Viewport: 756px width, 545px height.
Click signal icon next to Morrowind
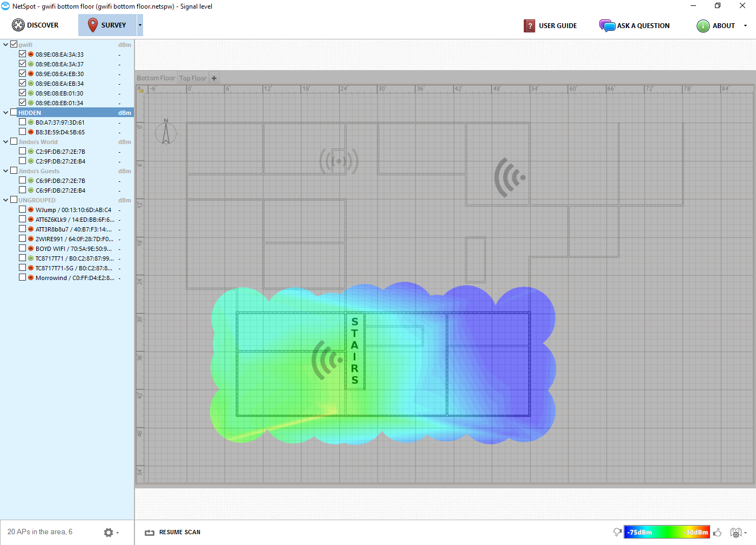click(x=31, y=277)
